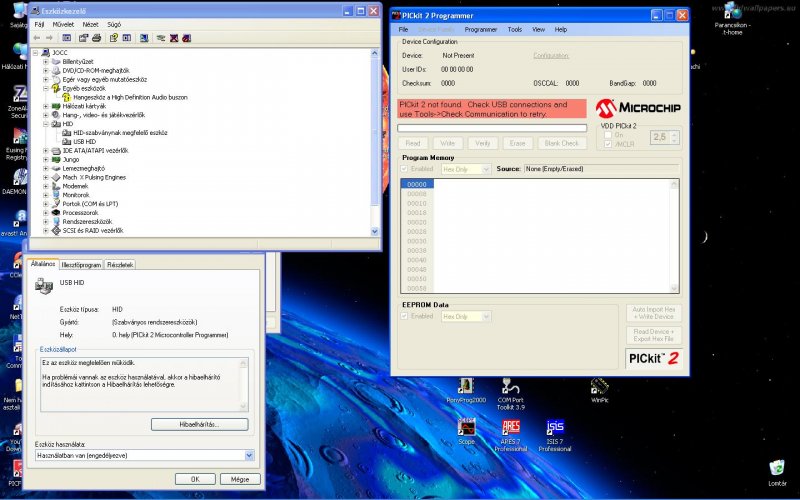Click the uninstall device toolbar icon
Screen dimensions: 800x500
point(187,38)
